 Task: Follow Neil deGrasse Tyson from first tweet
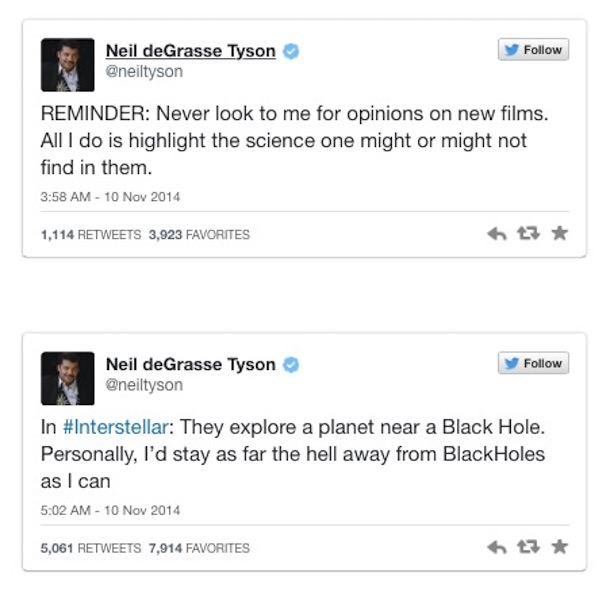[x=533, y=50]
